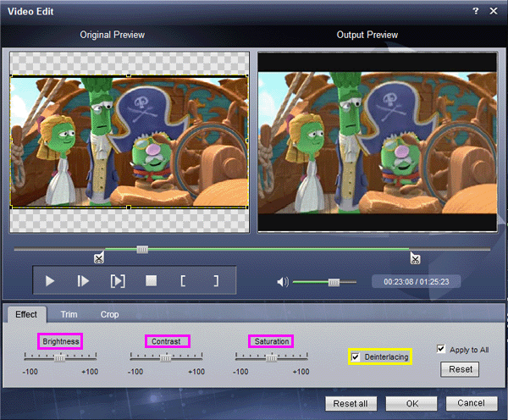Switch to the Effect tab
508x420 pixels.
pos(26,314)
